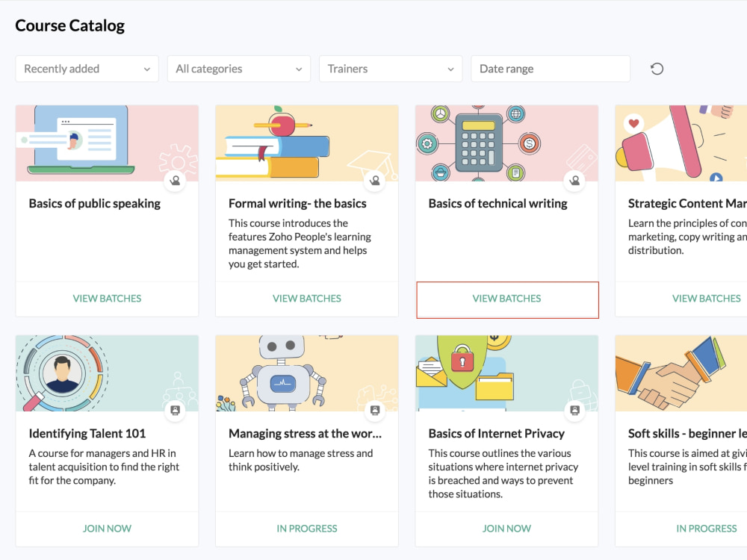
Task: Click In Progress on Soft skills course
Action: pos(706,529)
